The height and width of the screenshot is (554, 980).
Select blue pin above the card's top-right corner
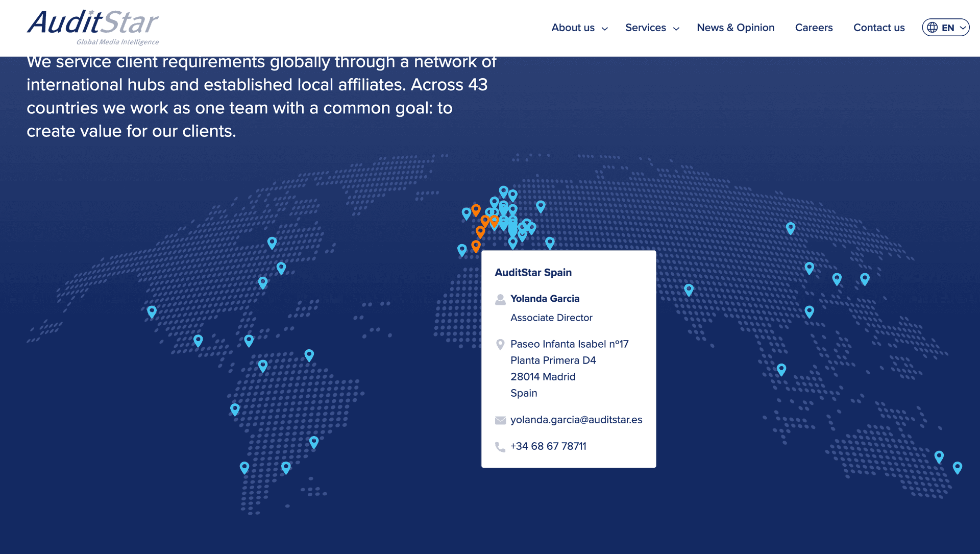[x=550, y=243]
